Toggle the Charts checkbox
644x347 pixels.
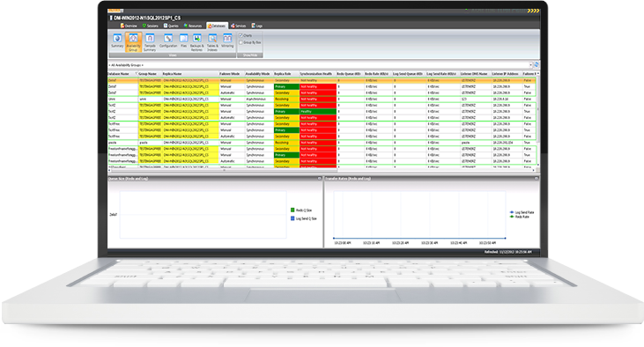(x=241, y=36)
